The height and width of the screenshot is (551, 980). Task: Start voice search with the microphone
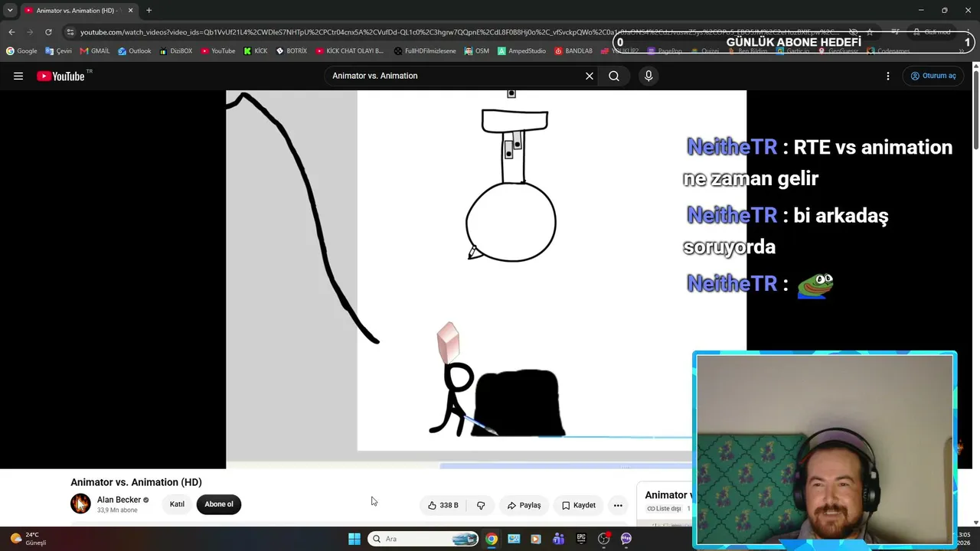[648, 76]
